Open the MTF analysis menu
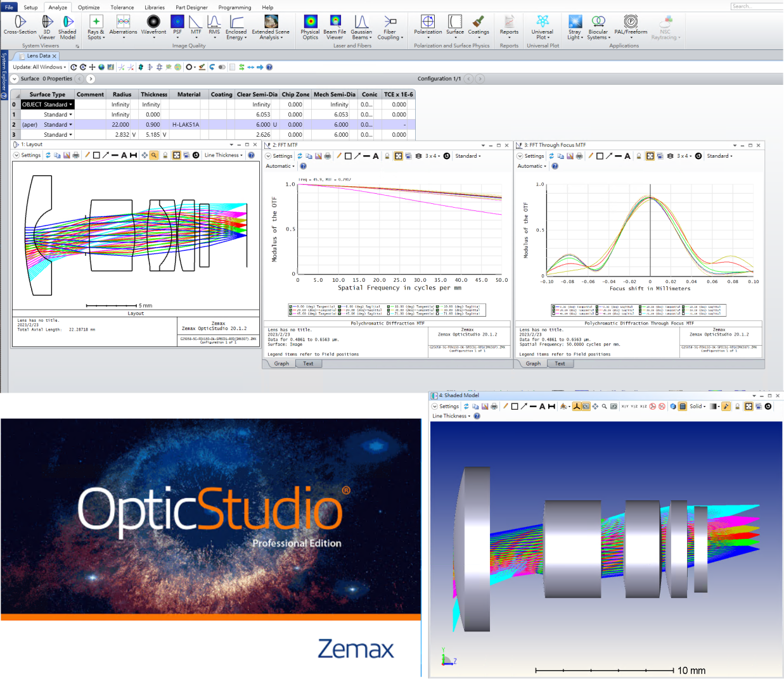Screen dimensions: 784x684 pos(196,27)
